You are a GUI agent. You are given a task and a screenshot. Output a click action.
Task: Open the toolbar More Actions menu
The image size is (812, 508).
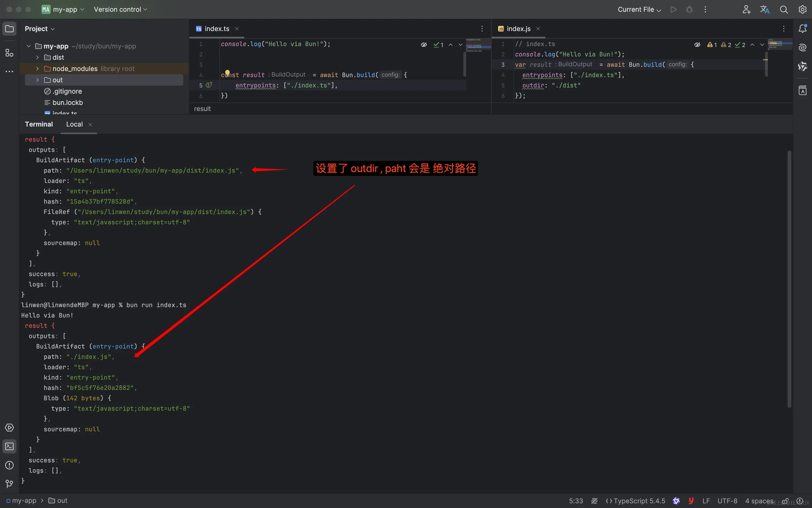pos(705,9)
